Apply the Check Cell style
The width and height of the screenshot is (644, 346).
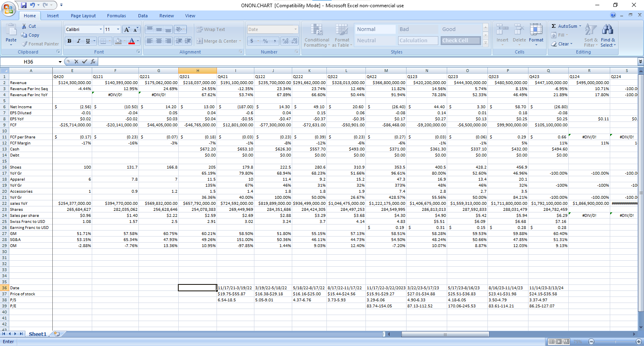(x=460, y=41)
